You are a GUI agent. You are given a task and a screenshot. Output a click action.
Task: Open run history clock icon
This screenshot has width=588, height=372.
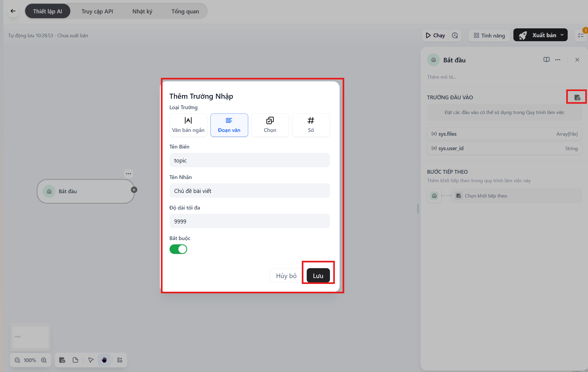(455, 35)
